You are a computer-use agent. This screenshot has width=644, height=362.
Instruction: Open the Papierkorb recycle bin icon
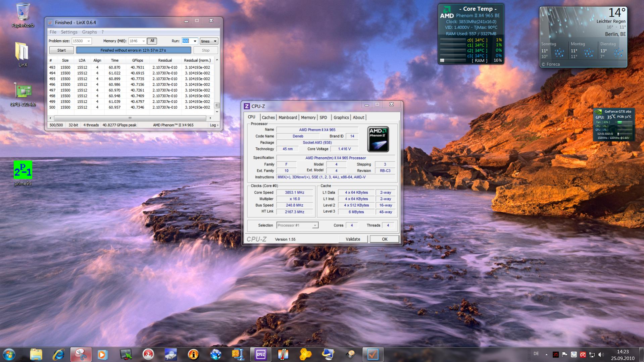22,13
